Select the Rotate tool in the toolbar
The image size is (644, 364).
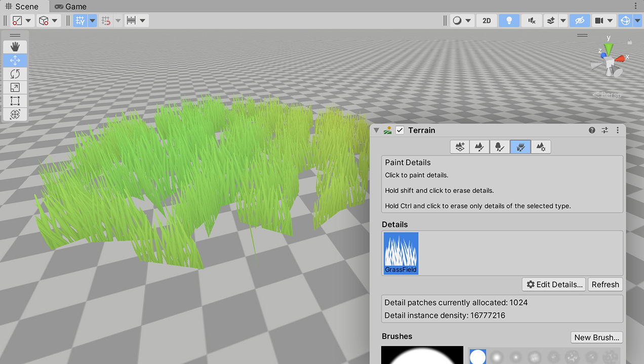[15, 74]
